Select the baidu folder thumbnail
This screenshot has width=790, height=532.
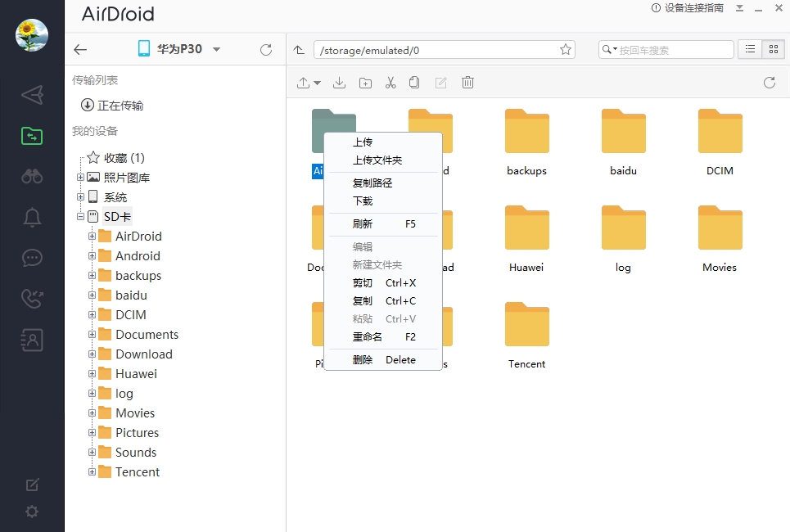tap(624, 131)
